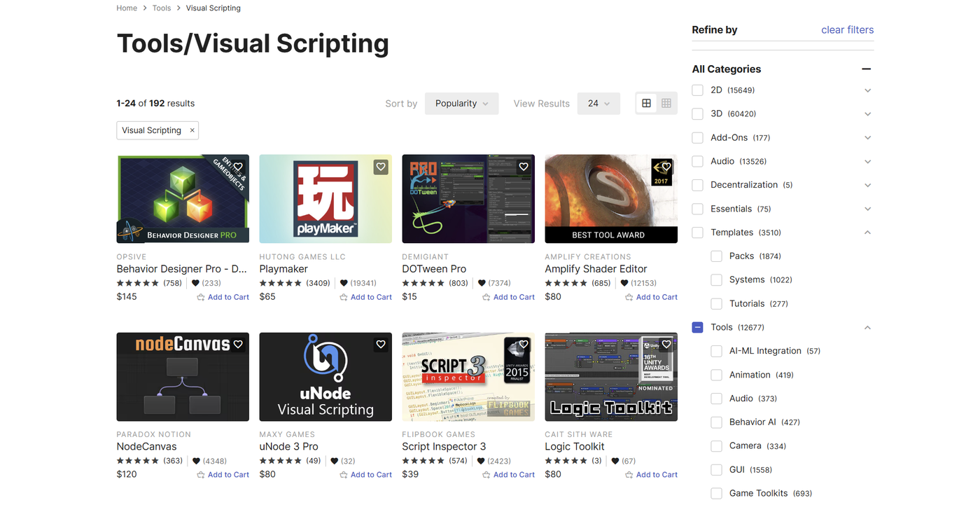Go to Tools breadcrumb
The height and width of the screenshot is (505, 980).
[162, 8]
